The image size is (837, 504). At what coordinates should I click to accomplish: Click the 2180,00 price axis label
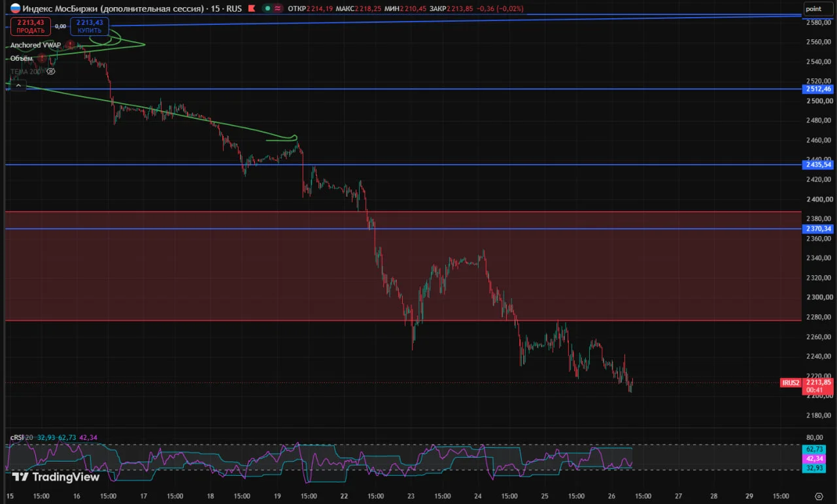[819, 416]
